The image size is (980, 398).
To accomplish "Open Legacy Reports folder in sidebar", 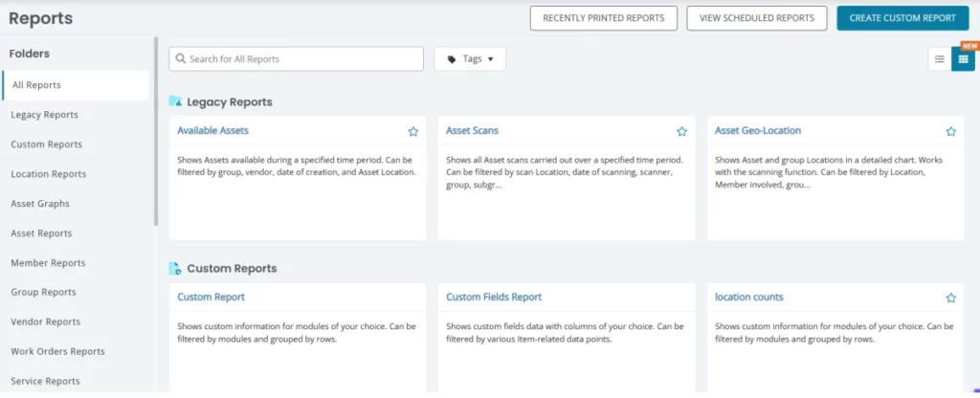I will coord(44,115).
